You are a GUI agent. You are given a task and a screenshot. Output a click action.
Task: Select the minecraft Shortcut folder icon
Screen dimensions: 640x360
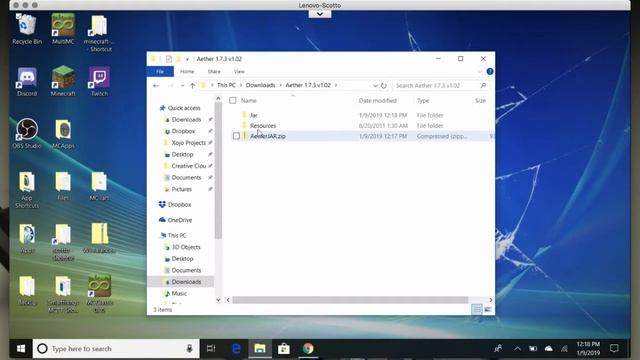click(x=99, y=33)
